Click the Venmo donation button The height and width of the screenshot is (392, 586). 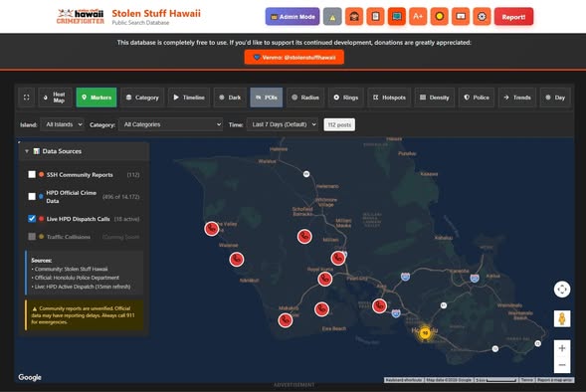(294, 57)
